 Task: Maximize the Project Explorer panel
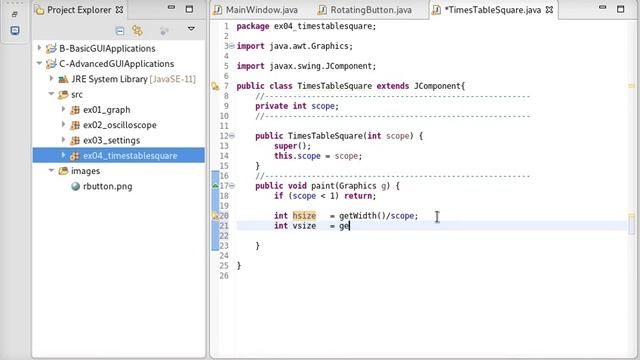(x=189, y=9)
